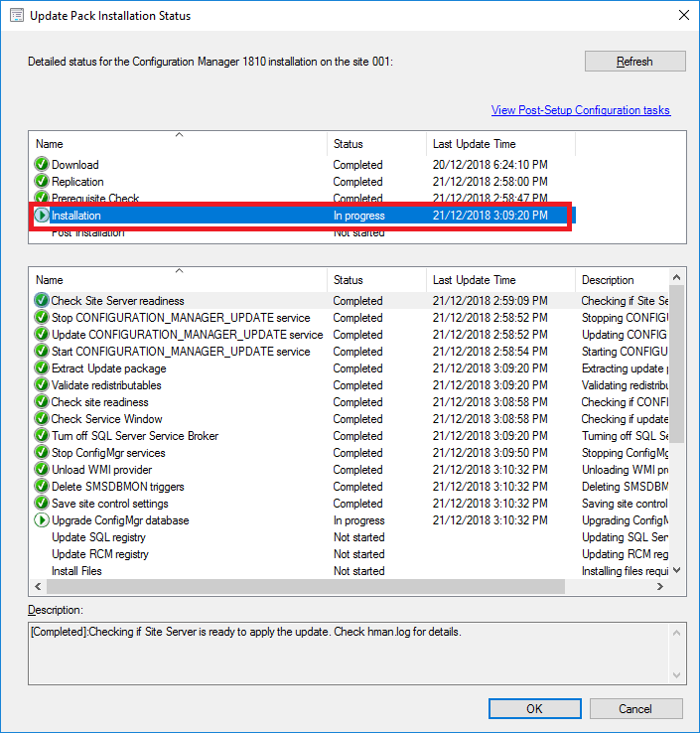Sort bottom list by Description column header
The height and width of the screenshot is (733, 700).
pos(622,280)
